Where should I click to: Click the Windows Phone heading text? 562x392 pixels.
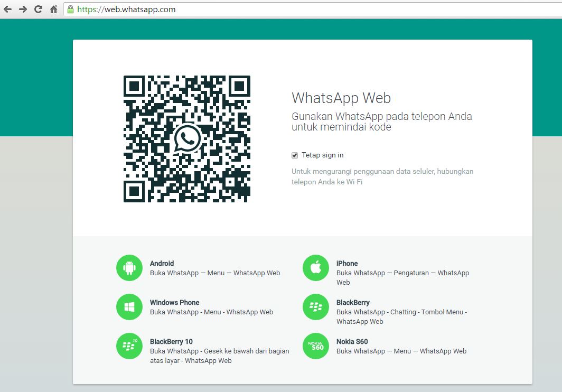click(x=174, y=302)
